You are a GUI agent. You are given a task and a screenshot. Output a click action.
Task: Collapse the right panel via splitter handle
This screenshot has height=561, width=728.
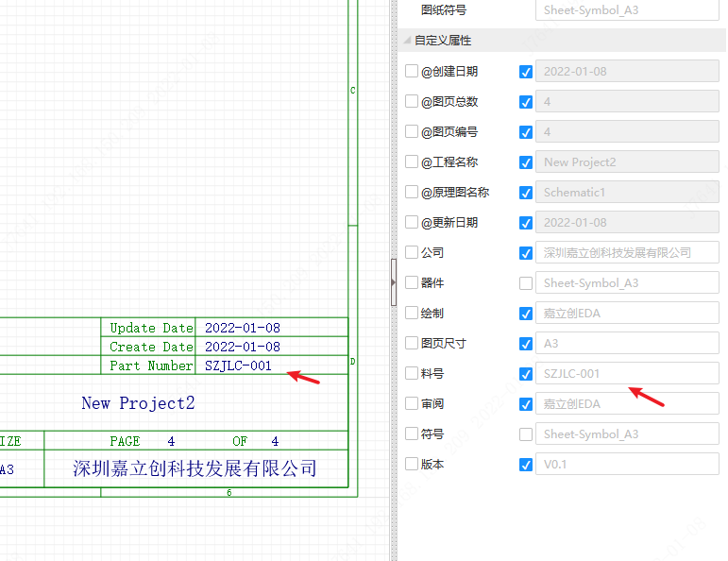(394, 280)
